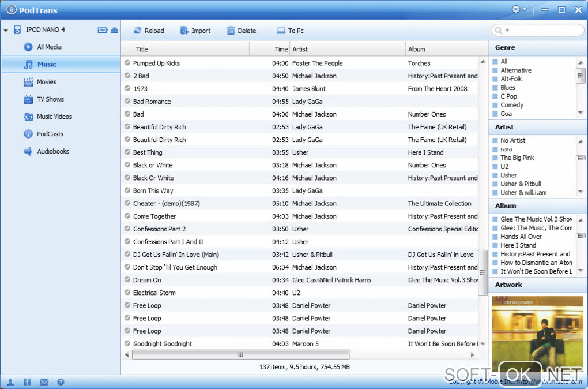Select the Hands All Over album filter
This screenshot has width=588, height=389.
click(521, 237)
